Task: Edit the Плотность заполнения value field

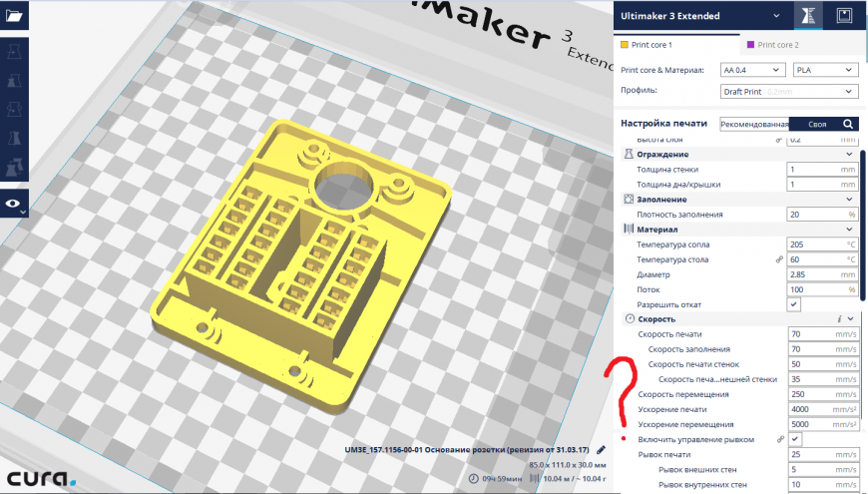Action: tap(823, 215)
